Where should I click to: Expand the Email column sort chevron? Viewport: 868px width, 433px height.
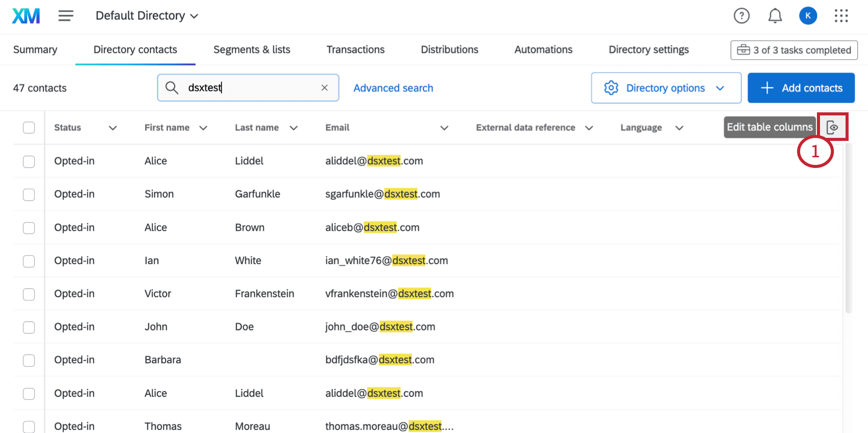(444, 128)
